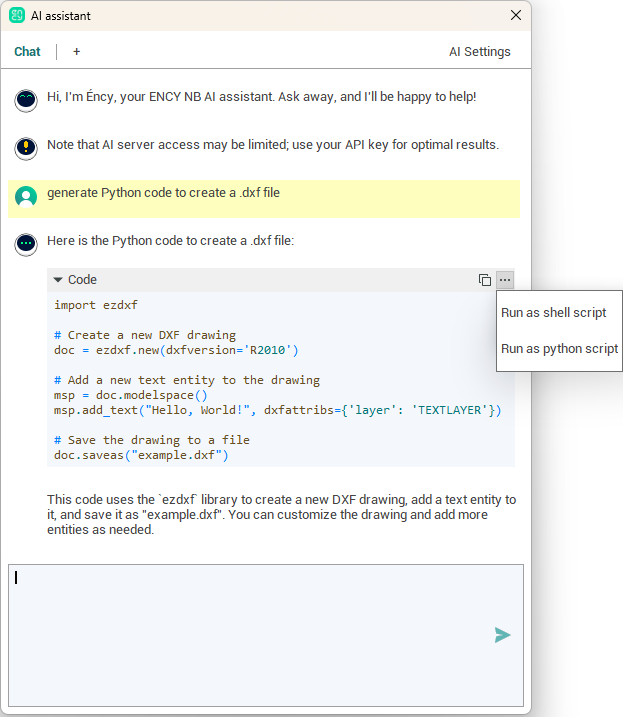Choose Run as shell script
This screenshot has height=717, width=623.
point(554,313)
